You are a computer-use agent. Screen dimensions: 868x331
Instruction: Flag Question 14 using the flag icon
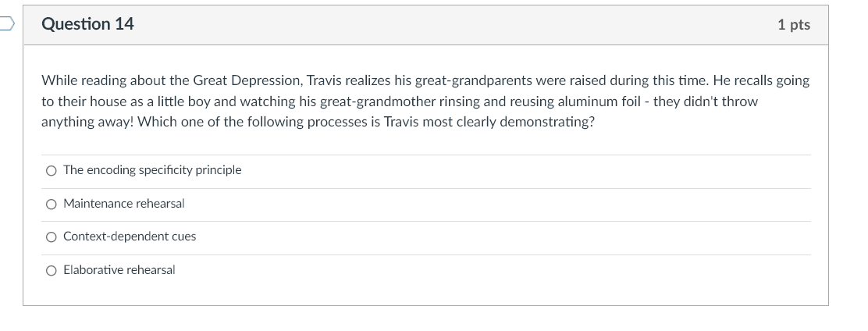(6, 24)
